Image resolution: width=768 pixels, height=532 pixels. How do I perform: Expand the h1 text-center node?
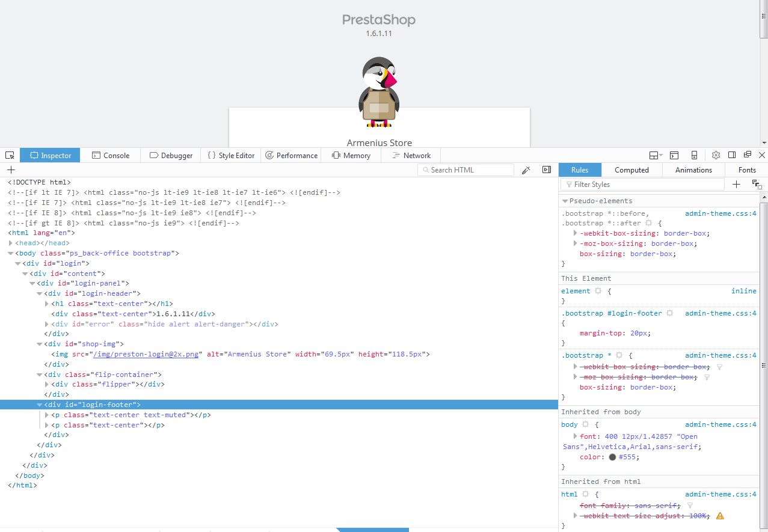point(46,304)
